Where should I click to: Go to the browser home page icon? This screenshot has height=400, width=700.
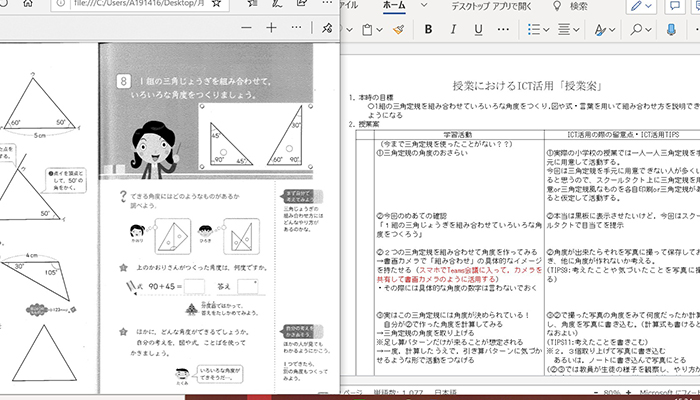point(27,4)
